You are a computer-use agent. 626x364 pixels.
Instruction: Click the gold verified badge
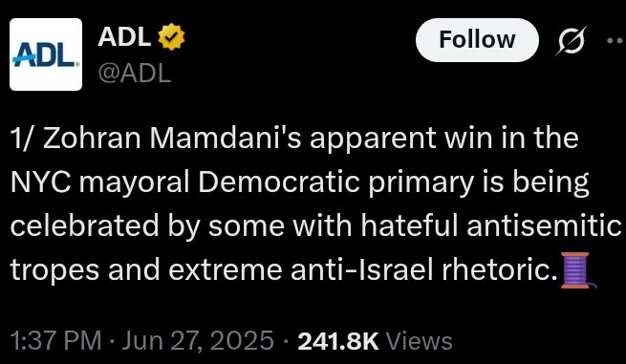pyautogui.click(x=172, y=37)
